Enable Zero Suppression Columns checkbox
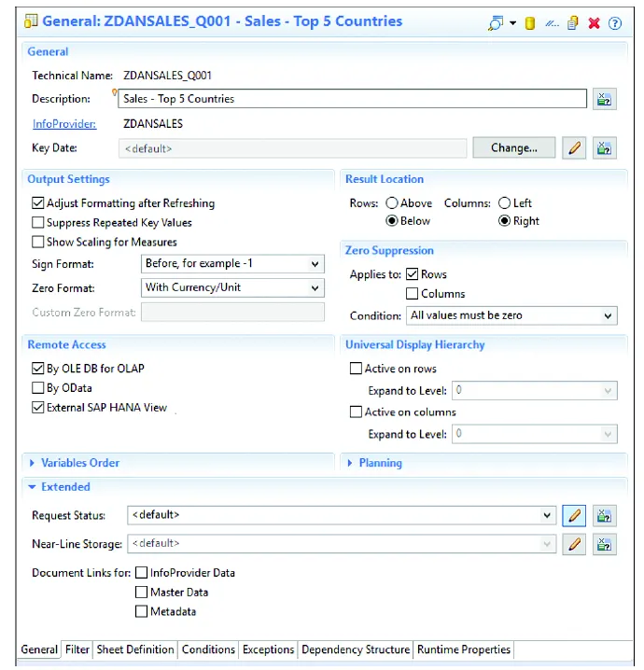 pyautogui.click(x=412, y=294)
